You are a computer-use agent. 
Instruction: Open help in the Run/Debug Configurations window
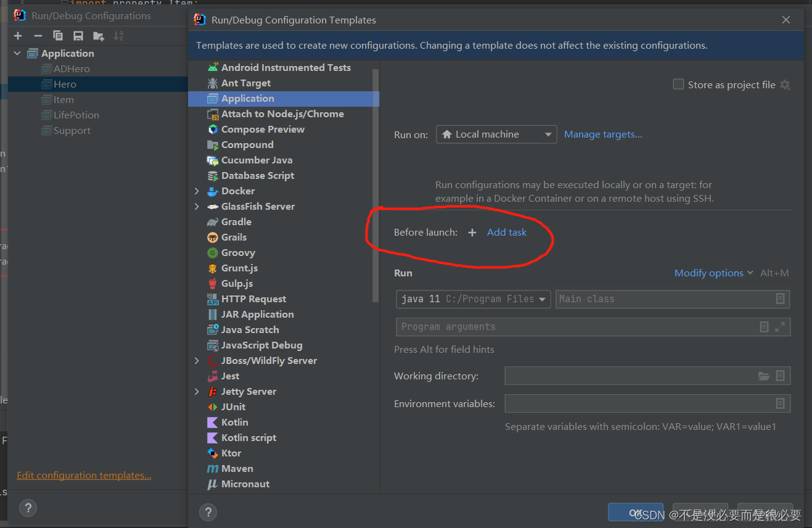click(x=28, y=508)
